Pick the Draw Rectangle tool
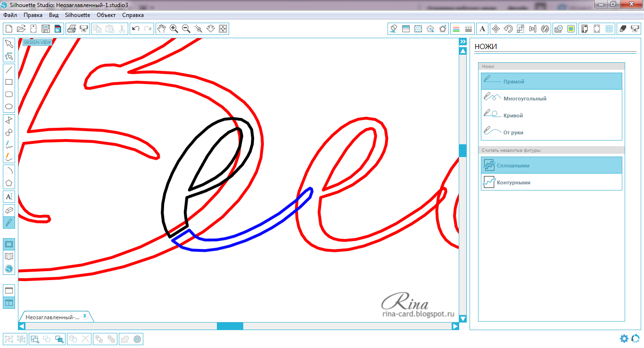The width and height of the screenshot is (644, 348). click(8, 82)
